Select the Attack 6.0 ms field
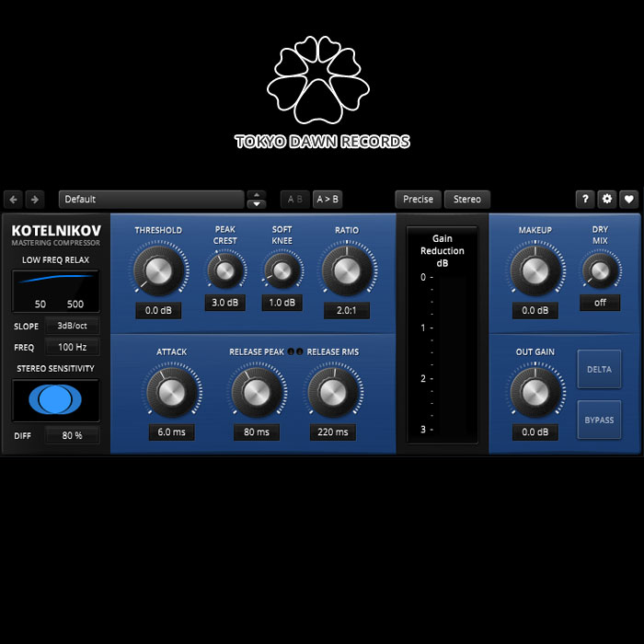This screenshot has height=644, width=644. 172,432
